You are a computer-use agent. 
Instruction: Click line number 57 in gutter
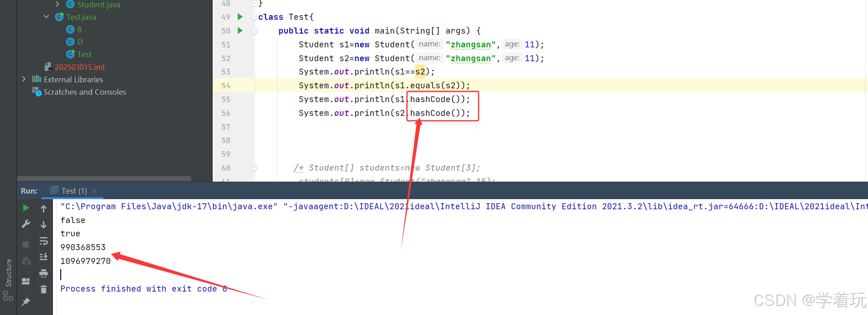[226, 127]
